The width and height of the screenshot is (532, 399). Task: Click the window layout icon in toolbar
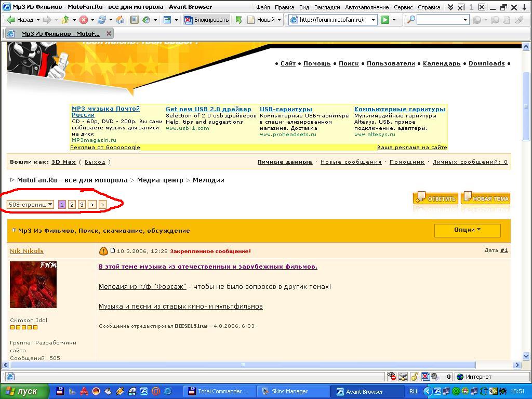167,20
